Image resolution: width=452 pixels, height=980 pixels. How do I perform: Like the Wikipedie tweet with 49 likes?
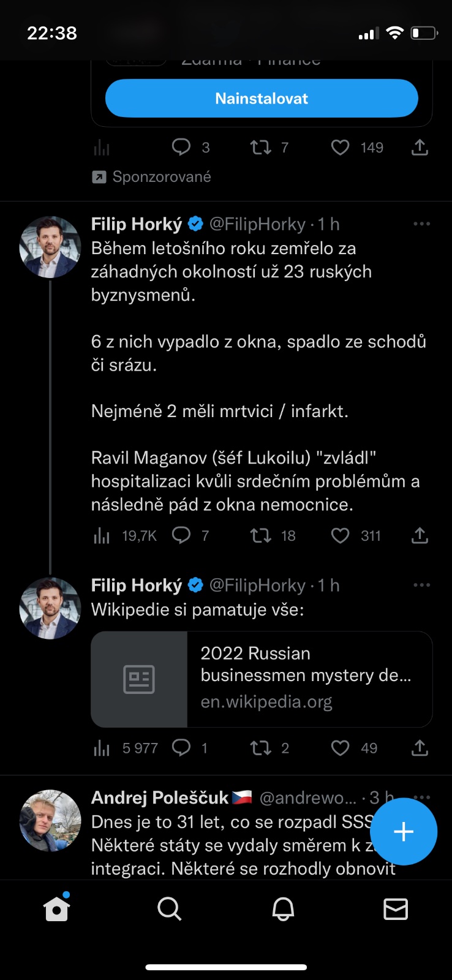(341, 748)
